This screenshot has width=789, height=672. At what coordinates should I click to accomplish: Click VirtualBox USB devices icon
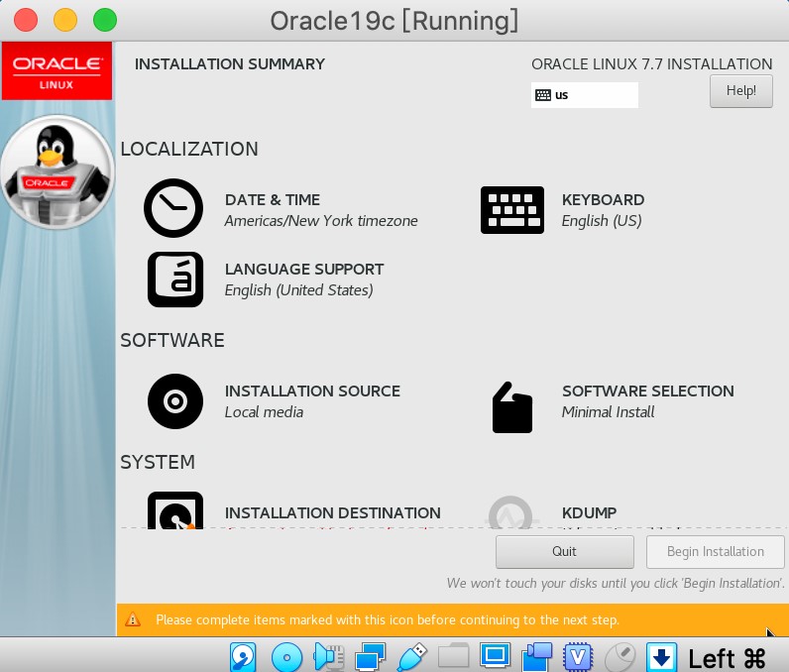click(x=412, y=657)
